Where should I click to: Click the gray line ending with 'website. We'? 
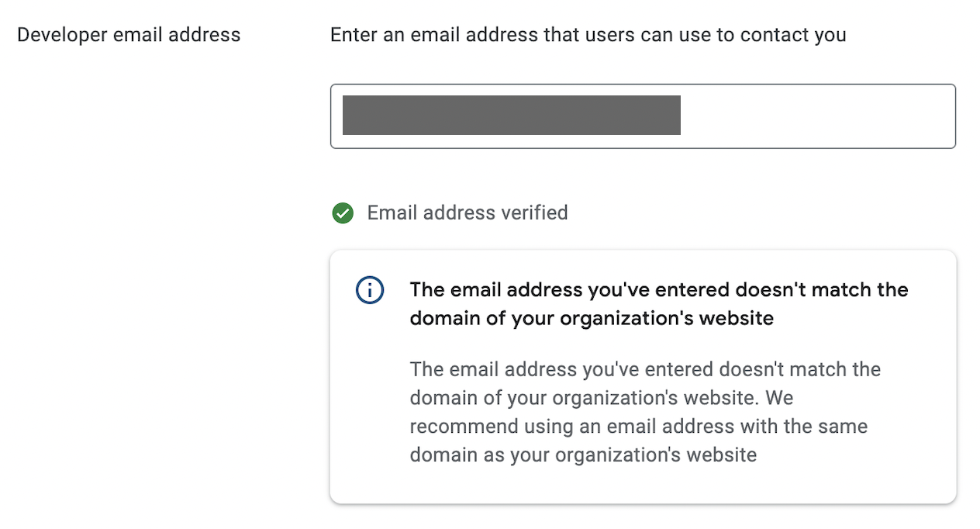tap(602, 397)
